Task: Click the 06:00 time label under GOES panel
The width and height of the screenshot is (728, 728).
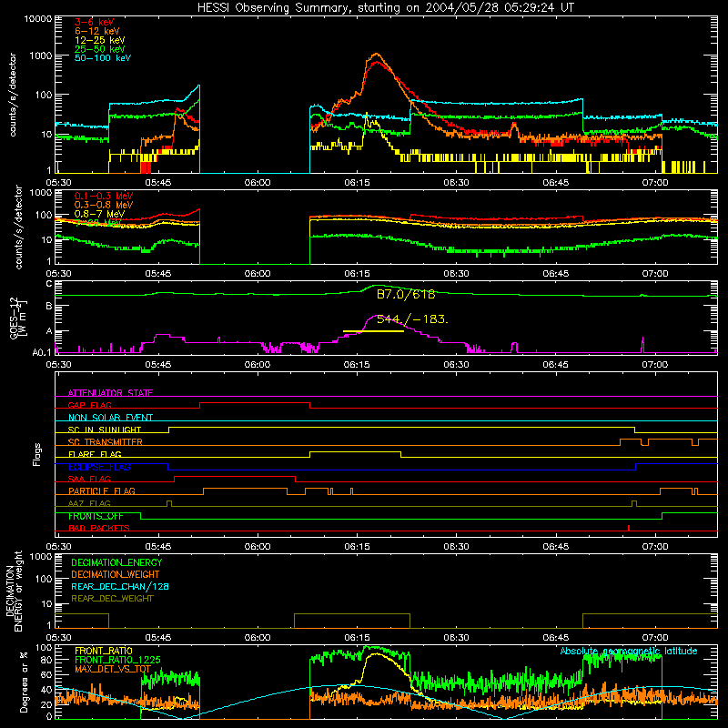Action: click(x=258, y=365)
